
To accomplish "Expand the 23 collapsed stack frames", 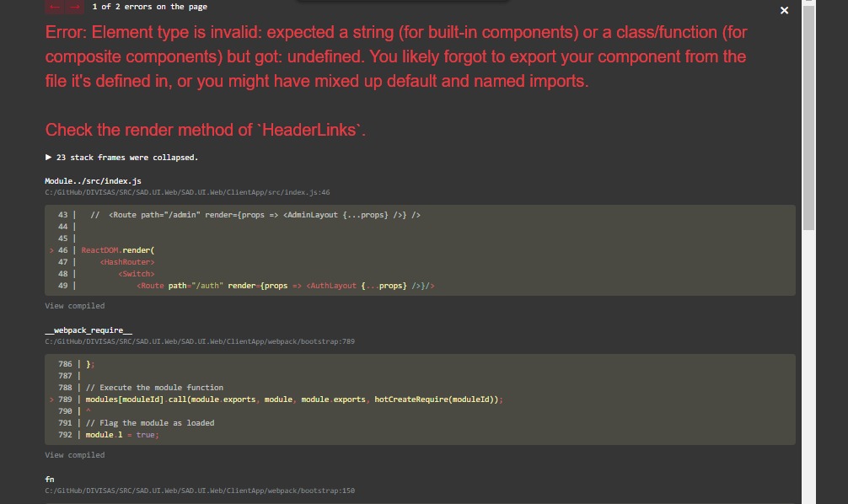I will click(x=126, y=157).
